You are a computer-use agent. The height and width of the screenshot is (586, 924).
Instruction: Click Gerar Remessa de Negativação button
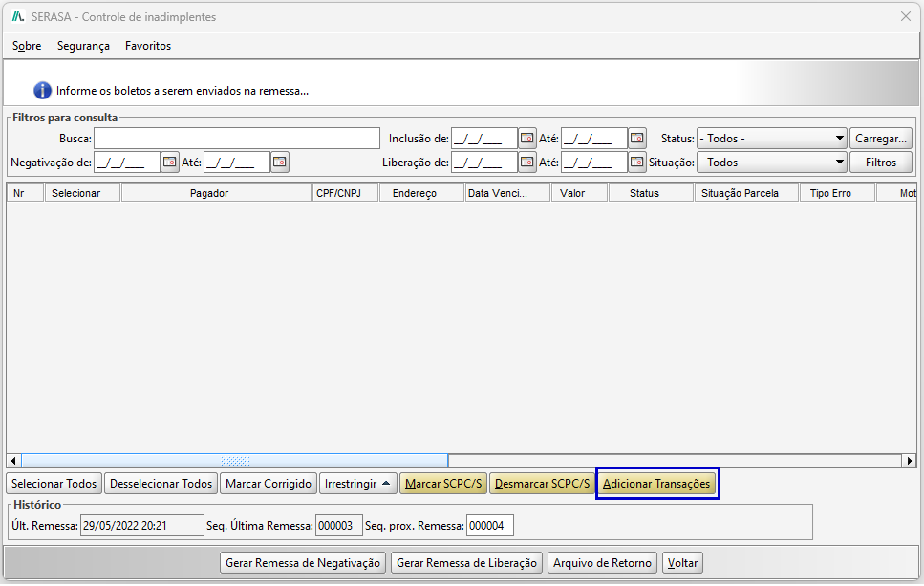pos(303,563)
